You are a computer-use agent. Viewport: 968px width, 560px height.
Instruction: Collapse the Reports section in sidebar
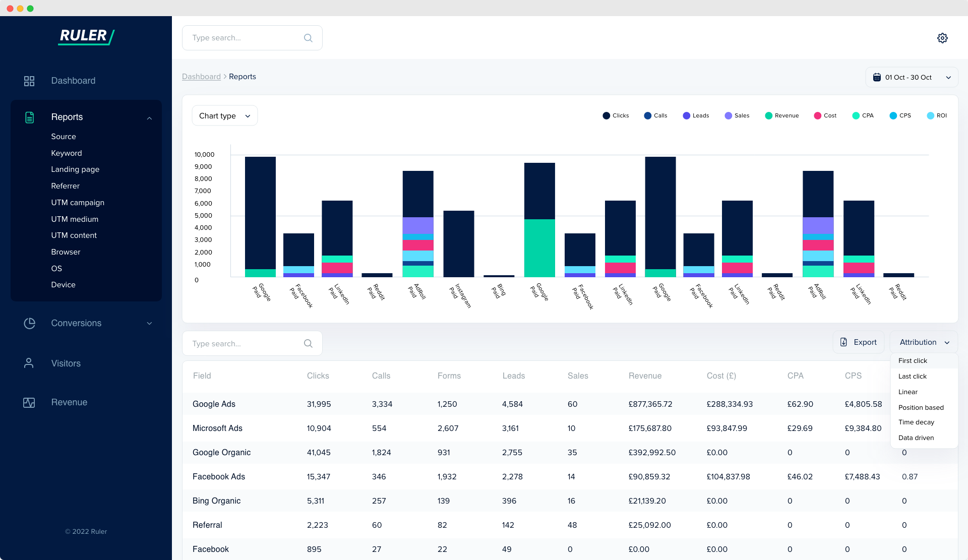tap(149, 117)
